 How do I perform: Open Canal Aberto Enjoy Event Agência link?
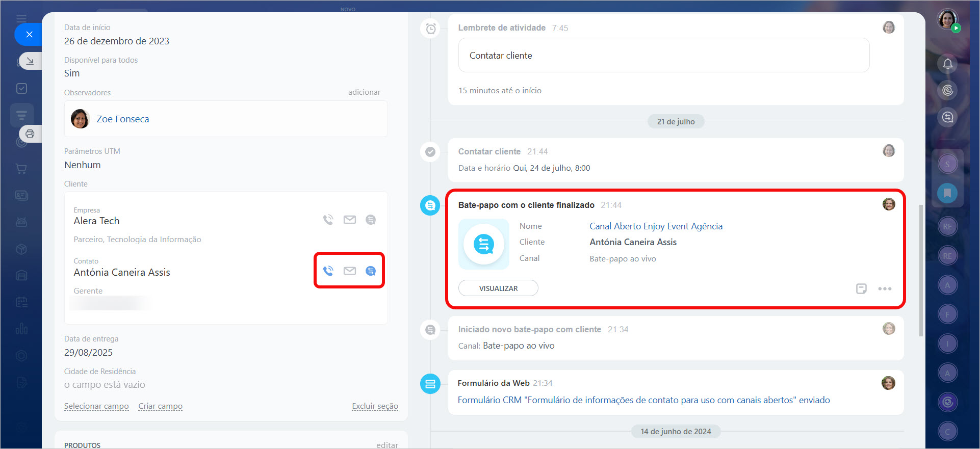656,226
